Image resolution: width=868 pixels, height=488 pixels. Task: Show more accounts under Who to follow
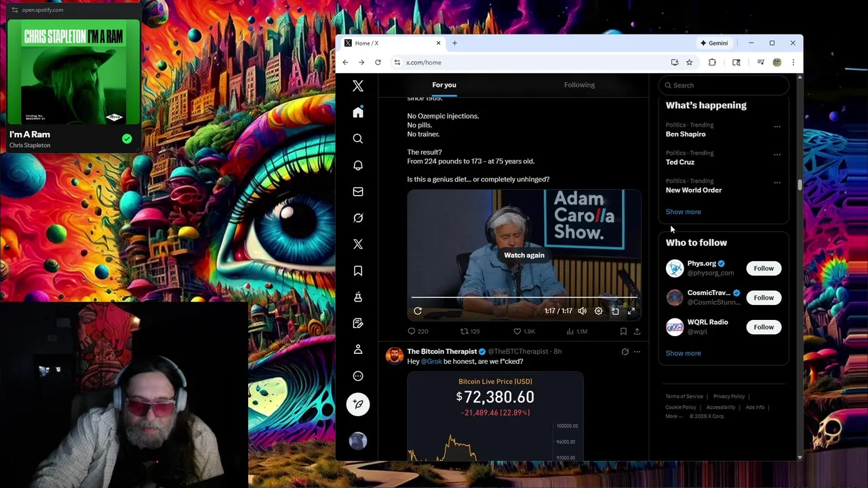point(683,353)
